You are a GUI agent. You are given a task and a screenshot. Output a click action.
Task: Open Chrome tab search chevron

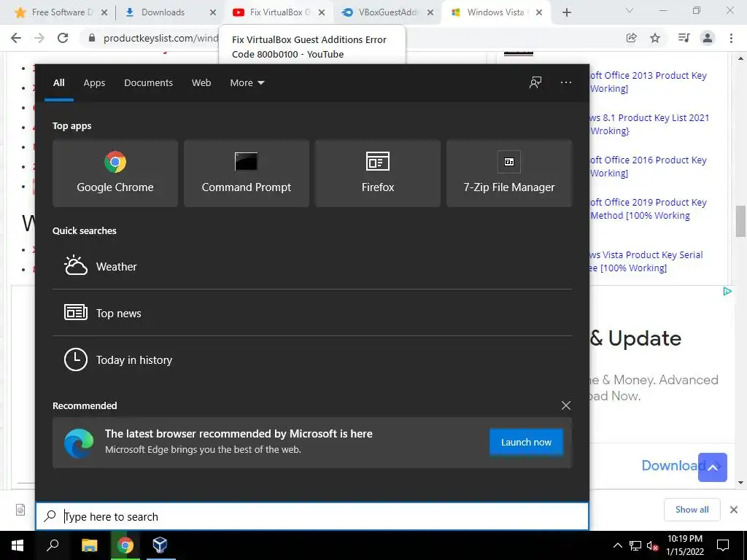[x=630, y=10]
